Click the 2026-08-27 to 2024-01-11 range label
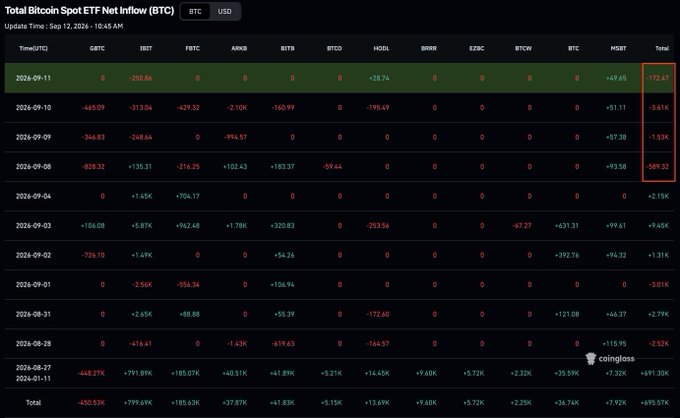Screen dimensions: 680x418 click(x=33, y=373)
